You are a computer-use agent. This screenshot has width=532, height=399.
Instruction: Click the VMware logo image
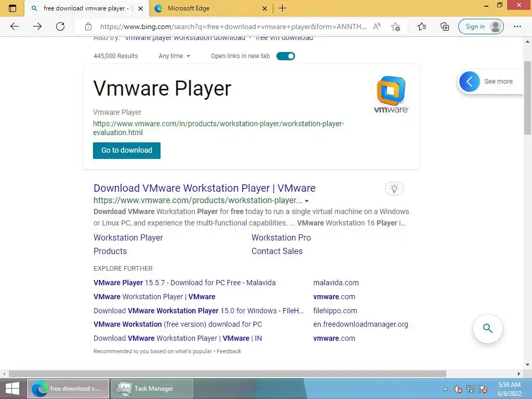[391, 95]
